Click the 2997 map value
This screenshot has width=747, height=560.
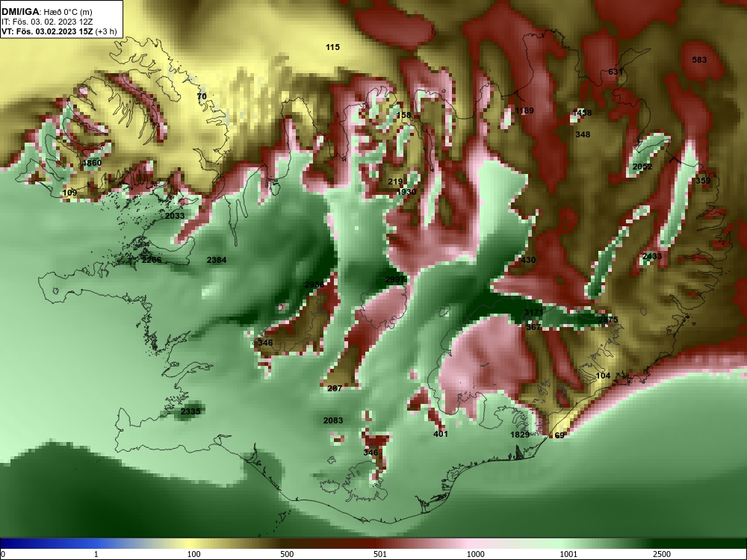pyautogui.click(x=395, y=279)
